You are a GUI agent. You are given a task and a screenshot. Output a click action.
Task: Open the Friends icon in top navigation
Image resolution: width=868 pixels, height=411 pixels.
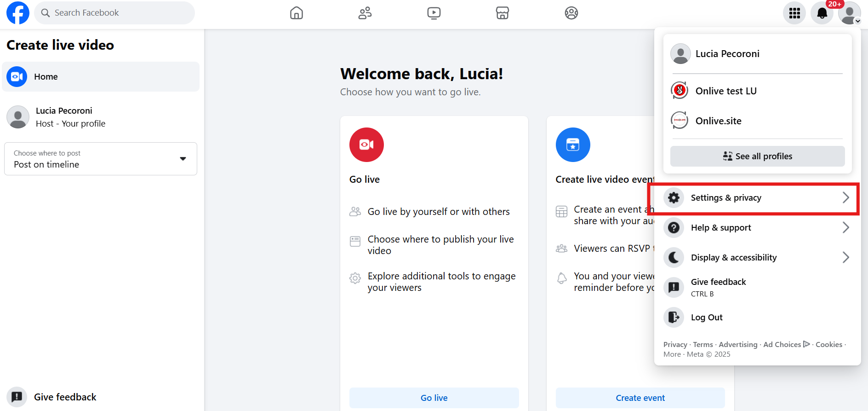[365, 13]
